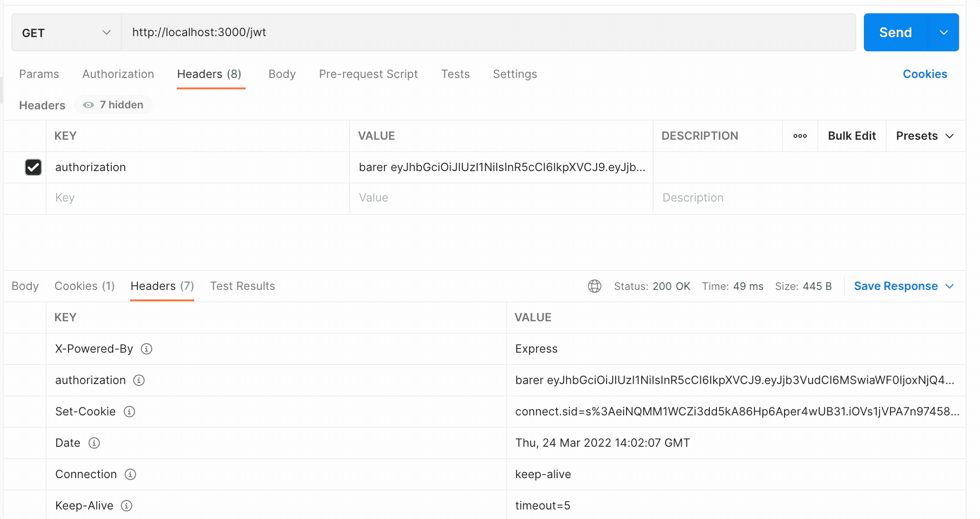The height and width of the screenshot is (519, 980).
Task: Click info icon next to X-Powered-By
Action: click(147, 349)
